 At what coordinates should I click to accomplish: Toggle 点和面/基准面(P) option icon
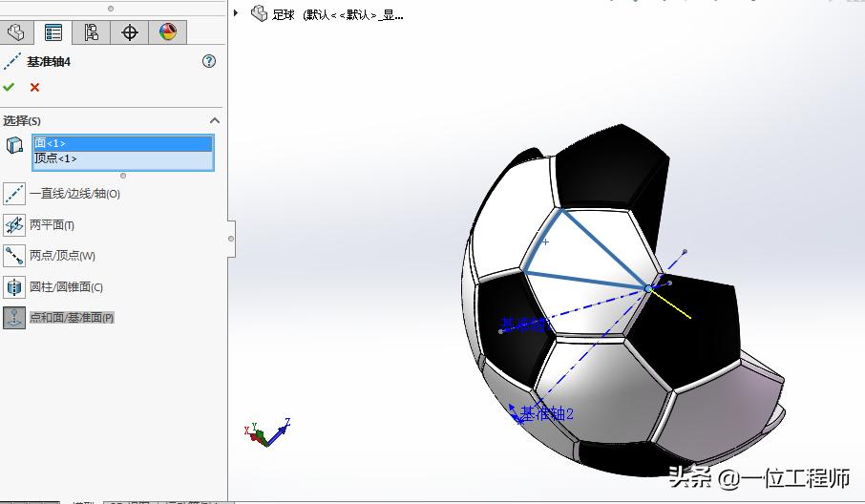[x=13, y=318]
